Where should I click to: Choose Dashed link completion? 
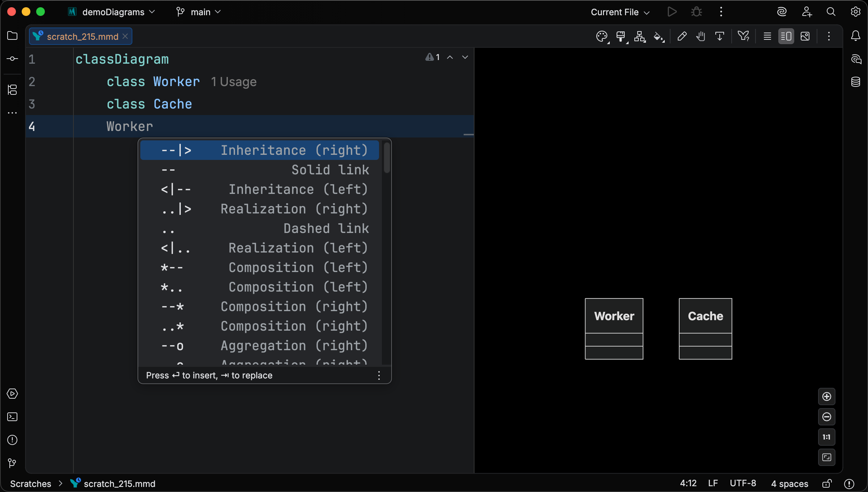tap(260, 228)
